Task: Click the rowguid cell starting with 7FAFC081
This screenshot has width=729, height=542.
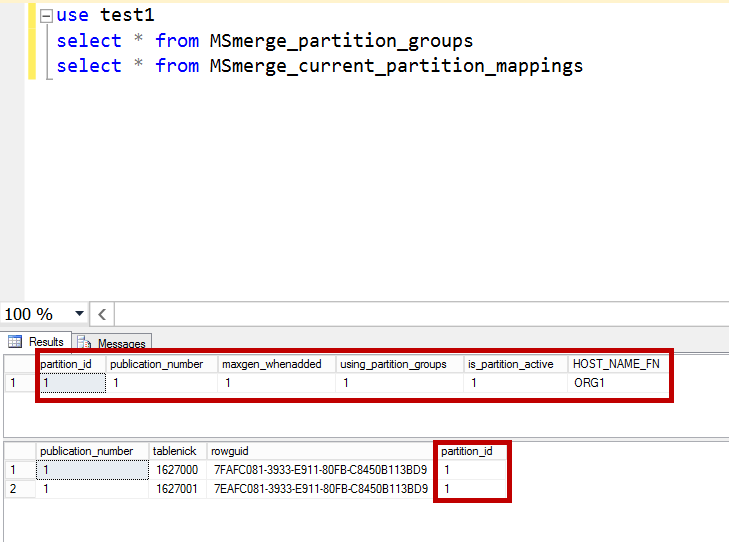Action: [x=320, y=470]
